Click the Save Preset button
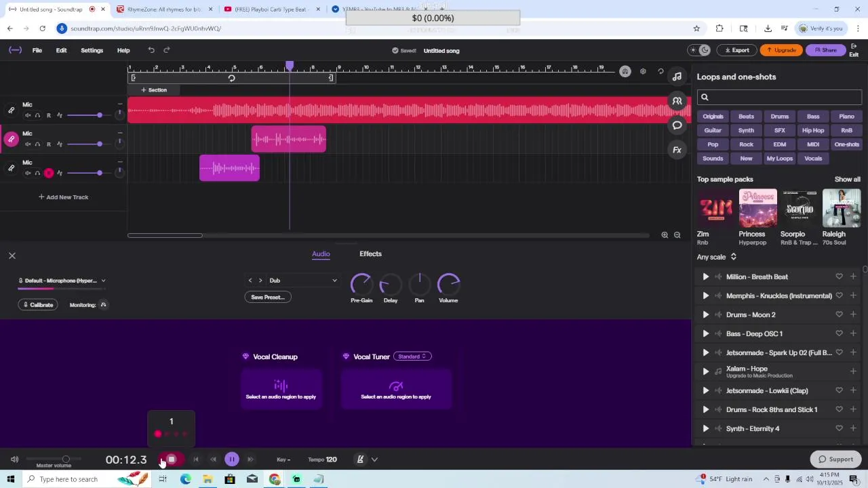Viewport: 868px width, 488px height. tap(268, 297)
